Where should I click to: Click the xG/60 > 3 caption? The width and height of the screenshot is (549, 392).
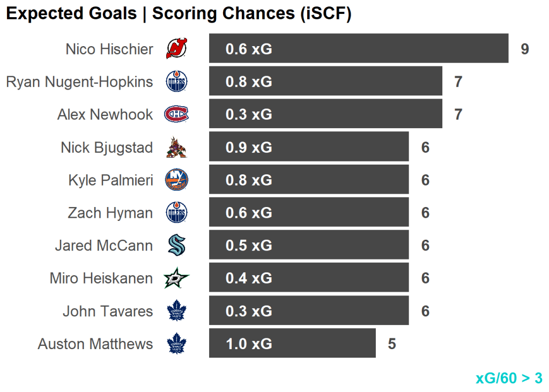509,378
